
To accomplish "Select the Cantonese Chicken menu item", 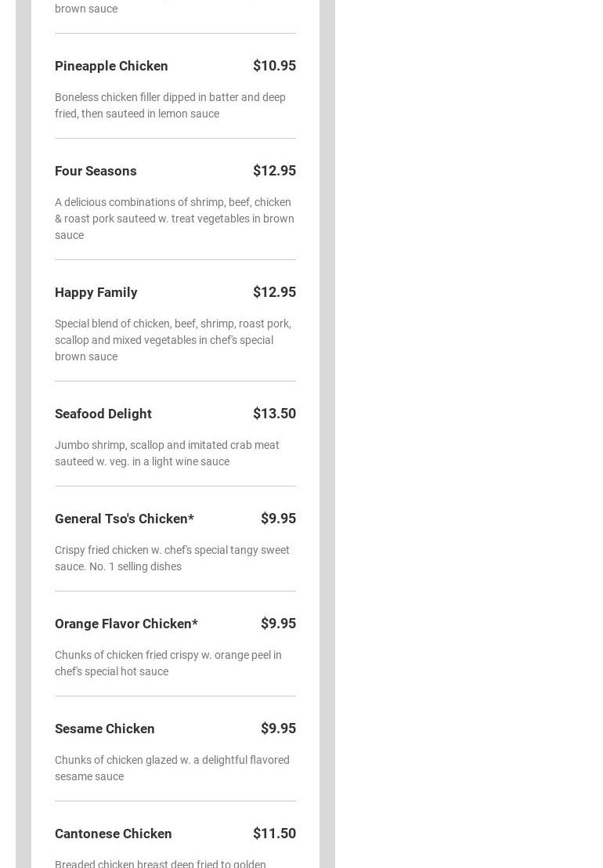I will [114, 834].
